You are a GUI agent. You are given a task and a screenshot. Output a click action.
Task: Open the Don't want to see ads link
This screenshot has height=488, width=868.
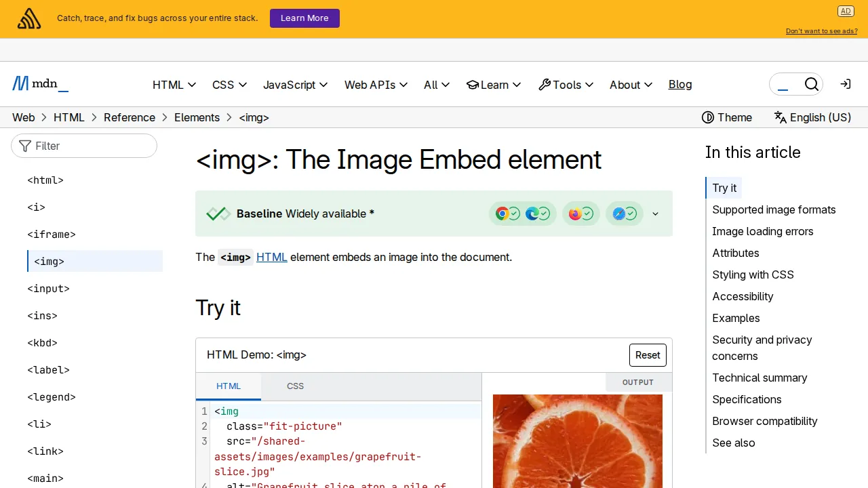821,30
